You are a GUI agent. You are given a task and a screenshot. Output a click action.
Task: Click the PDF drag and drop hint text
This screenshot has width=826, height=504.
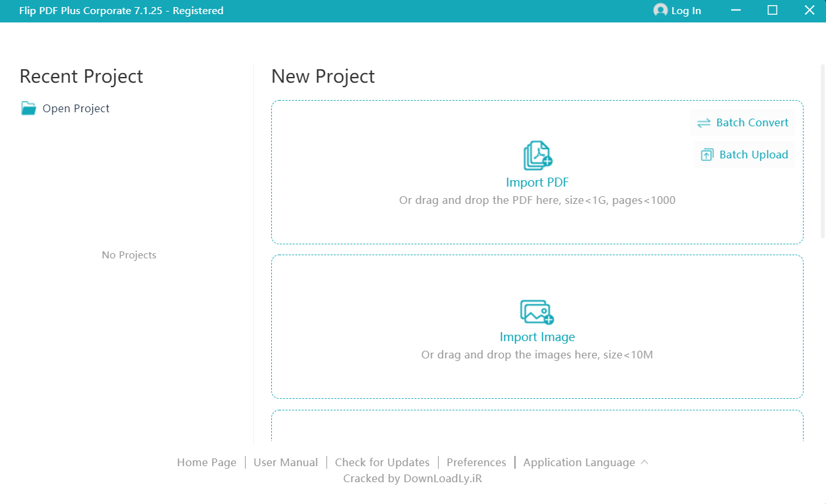(537, 200)
